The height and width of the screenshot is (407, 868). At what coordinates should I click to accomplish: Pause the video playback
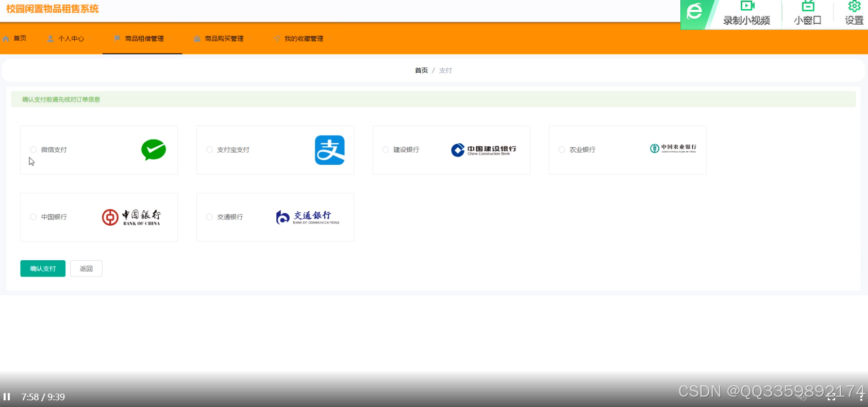(x=7, y=397)
